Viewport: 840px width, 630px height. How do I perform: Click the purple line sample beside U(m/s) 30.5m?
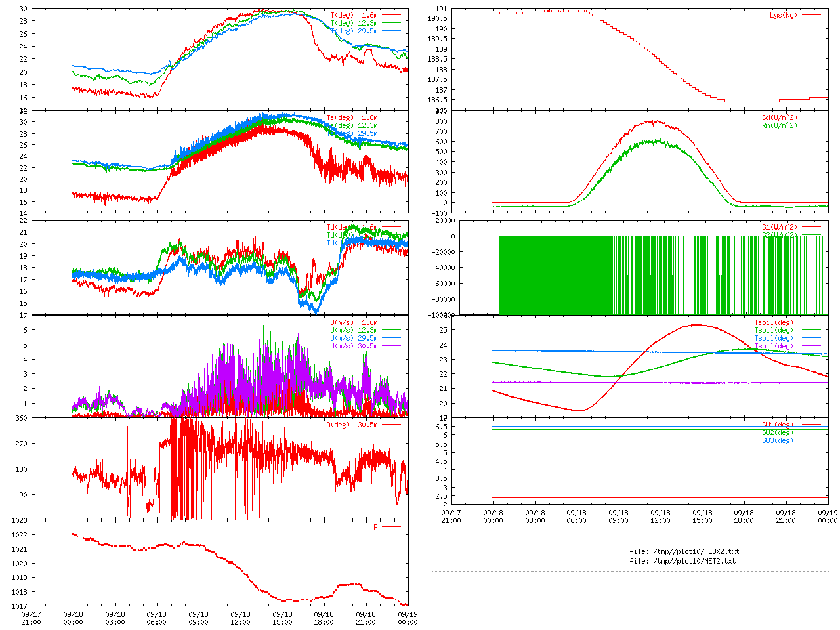391,345
